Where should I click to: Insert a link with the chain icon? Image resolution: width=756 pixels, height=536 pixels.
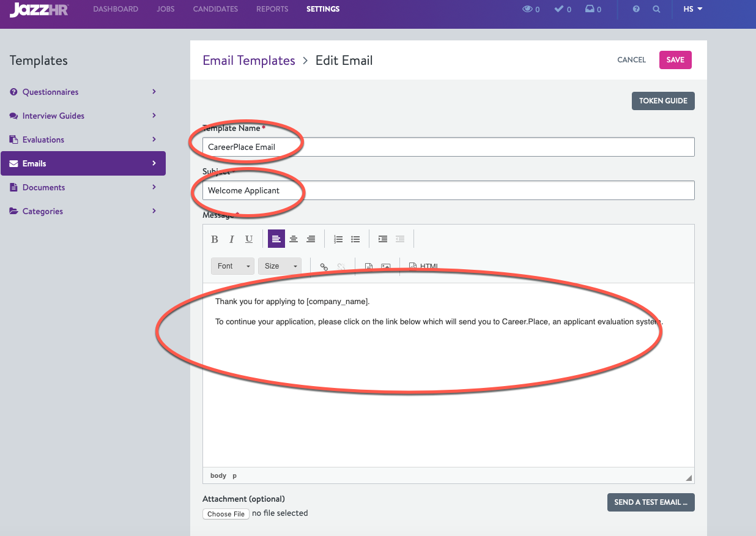pos(324,267)
